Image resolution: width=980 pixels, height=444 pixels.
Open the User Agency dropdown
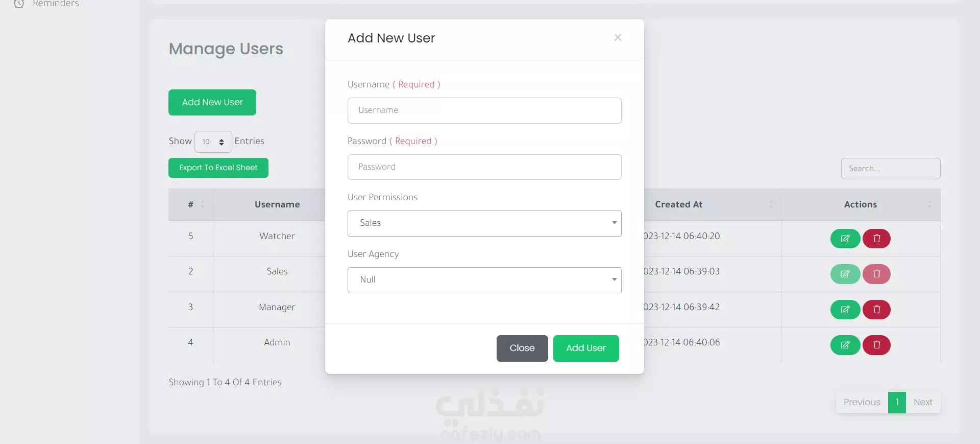tap(484, 280)
